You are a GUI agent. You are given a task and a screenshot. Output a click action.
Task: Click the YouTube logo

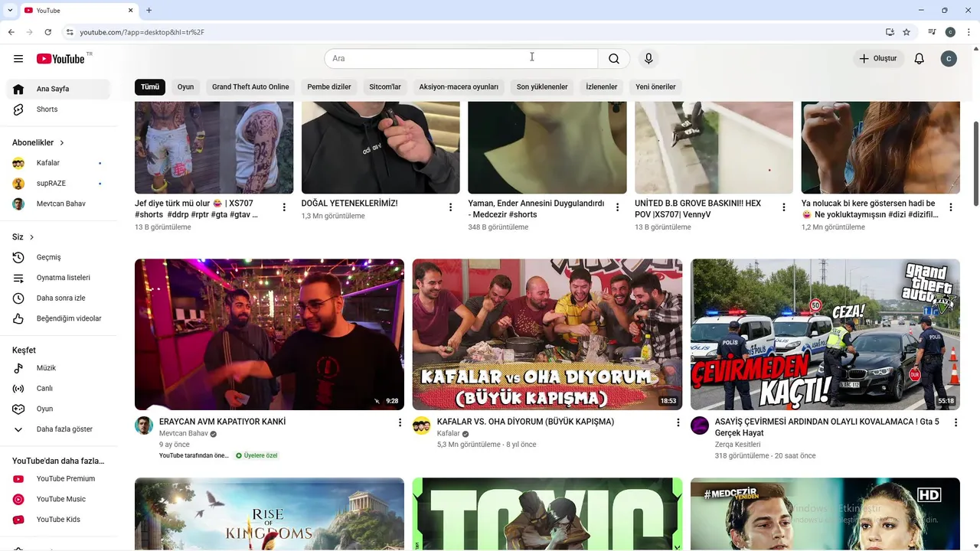[60, 59]
